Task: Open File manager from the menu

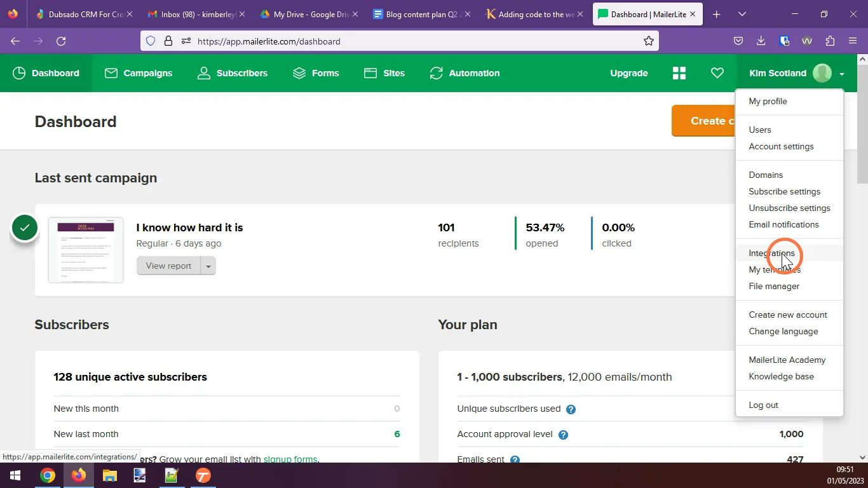Action: click(x=774, y=286)
